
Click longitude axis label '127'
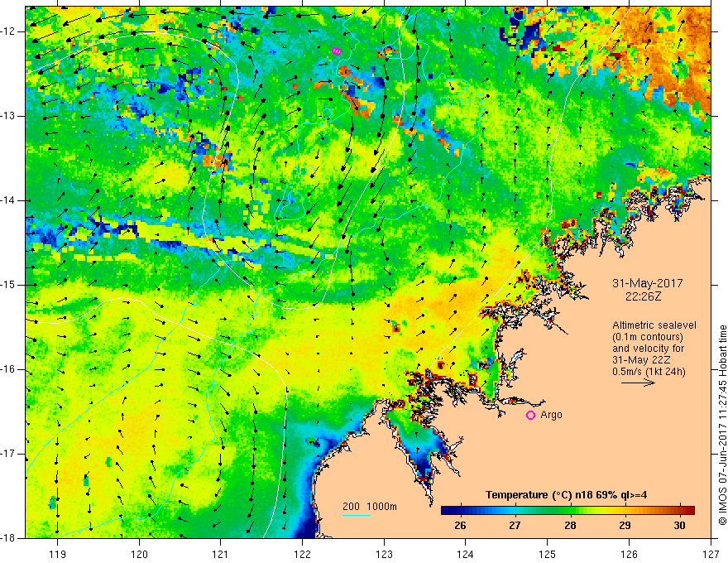[x=711, y=554]
